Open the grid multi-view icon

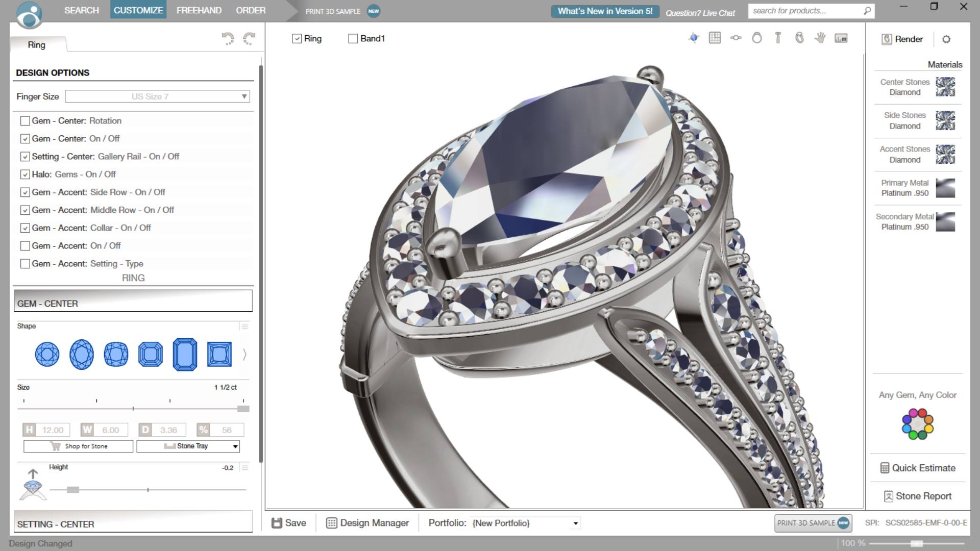[715, 38]
